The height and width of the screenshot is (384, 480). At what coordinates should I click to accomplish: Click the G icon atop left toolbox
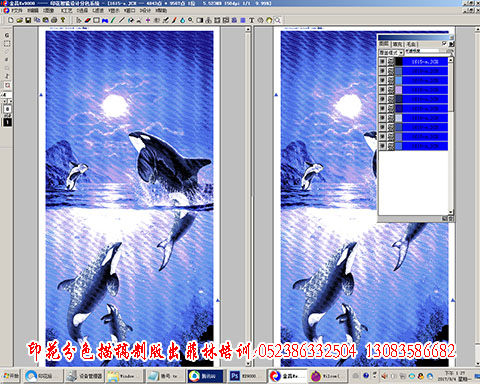tap(7, 35)
